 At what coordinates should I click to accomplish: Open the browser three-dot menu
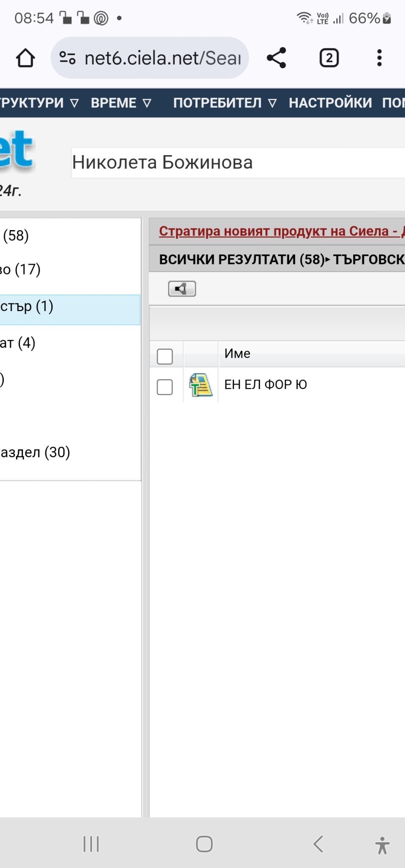click(x=380, y=58)
